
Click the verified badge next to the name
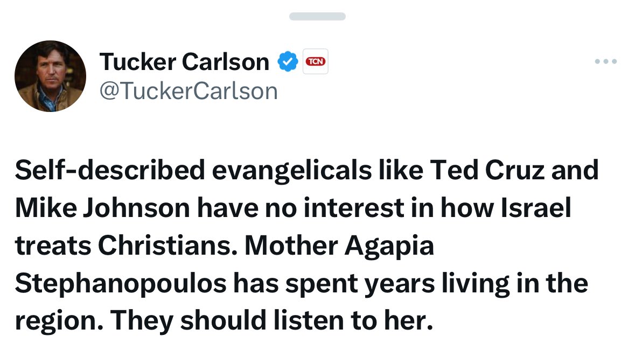[289, 61]
